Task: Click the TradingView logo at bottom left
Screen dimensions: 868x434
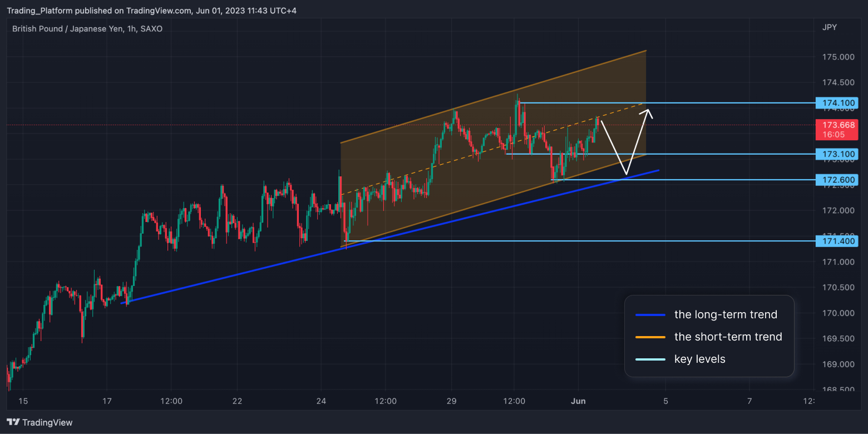Action: [40, 422]
